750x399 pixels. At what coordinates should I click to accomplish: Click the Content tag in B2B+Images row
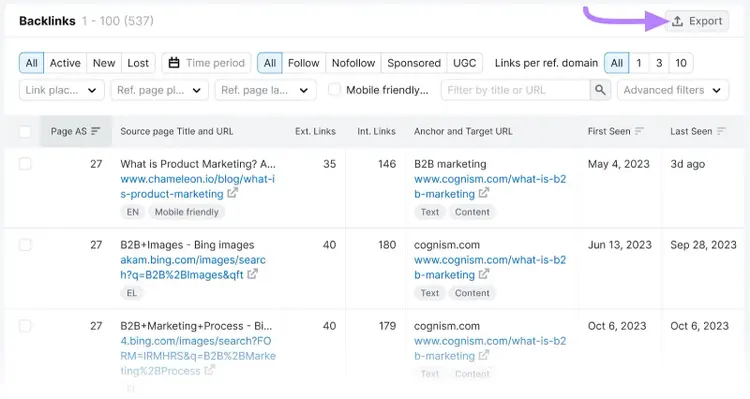[x=472, y=293]
